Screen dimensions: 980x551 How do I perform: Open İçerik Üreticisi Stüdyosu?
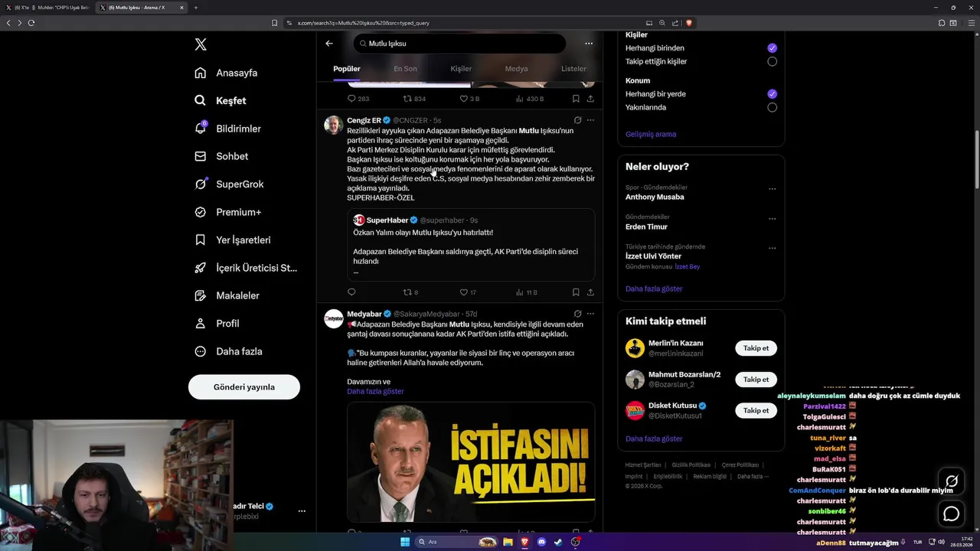pos(246,268)
